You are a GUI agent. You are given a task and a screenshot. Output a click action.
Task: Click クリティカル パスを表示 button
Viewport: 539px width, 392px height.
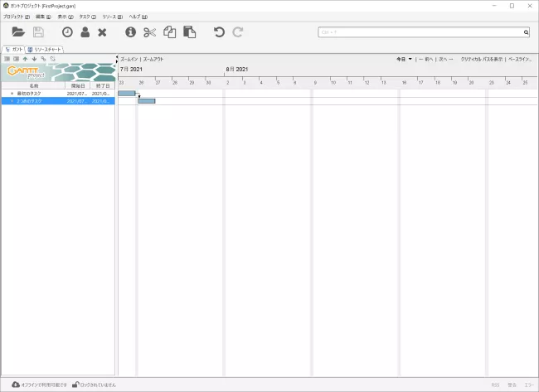[x=482, y=60]
